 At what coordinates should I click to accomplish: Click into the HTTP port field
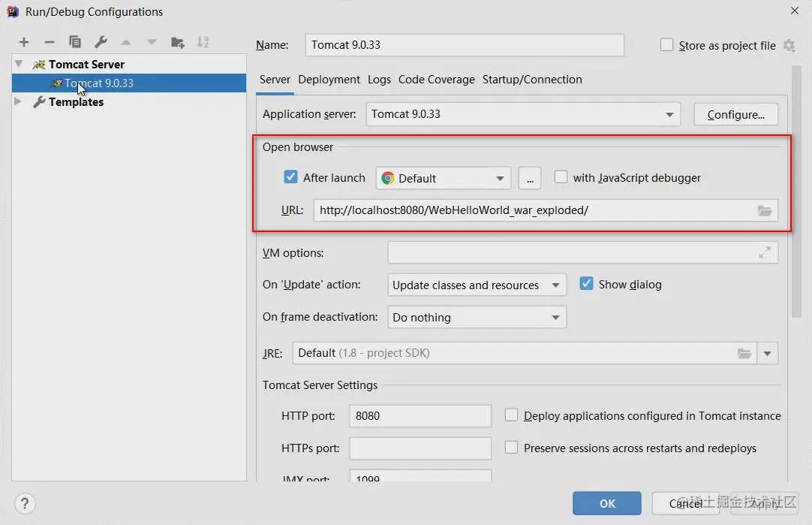point(420,416)
